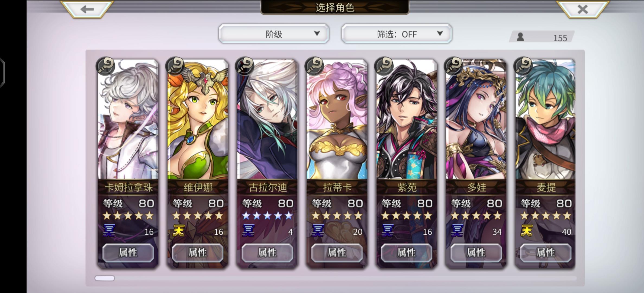Click the back arrow button
This screenshot has height=293, width=644.
(x=87, y=9)
